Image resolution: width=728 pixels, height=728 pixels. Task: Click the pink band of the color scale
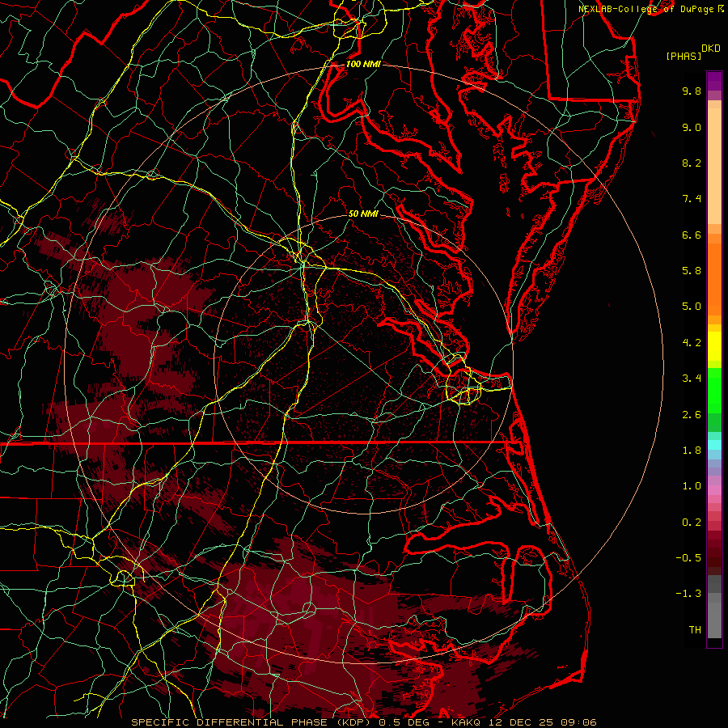(x=714, y=490)
